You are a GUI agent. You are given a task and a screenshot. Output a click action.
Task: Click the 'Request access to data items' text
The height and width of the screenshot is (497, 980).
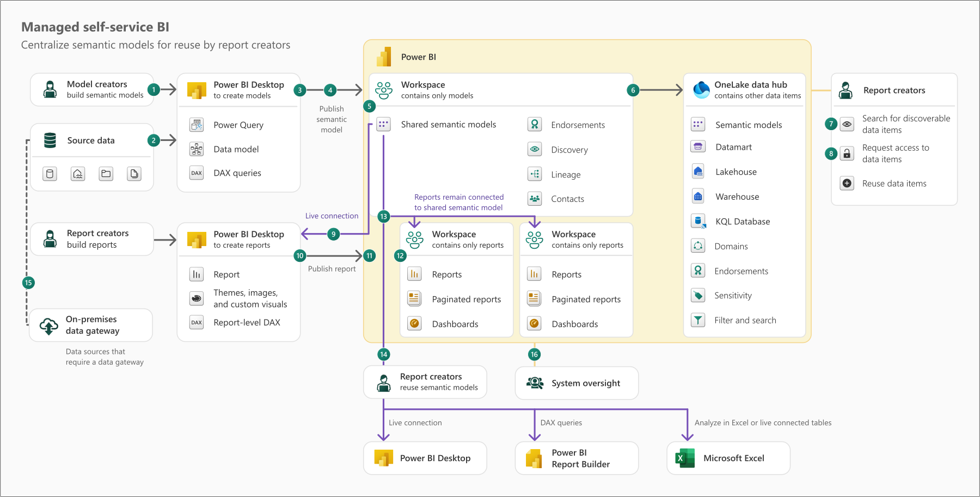click(896, 154)
